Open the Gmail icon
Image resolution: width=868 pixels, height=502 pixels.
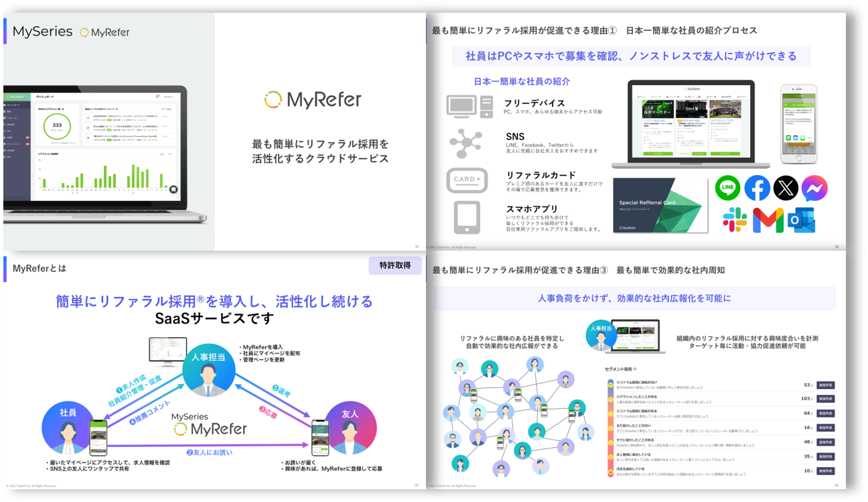point(768,220)
